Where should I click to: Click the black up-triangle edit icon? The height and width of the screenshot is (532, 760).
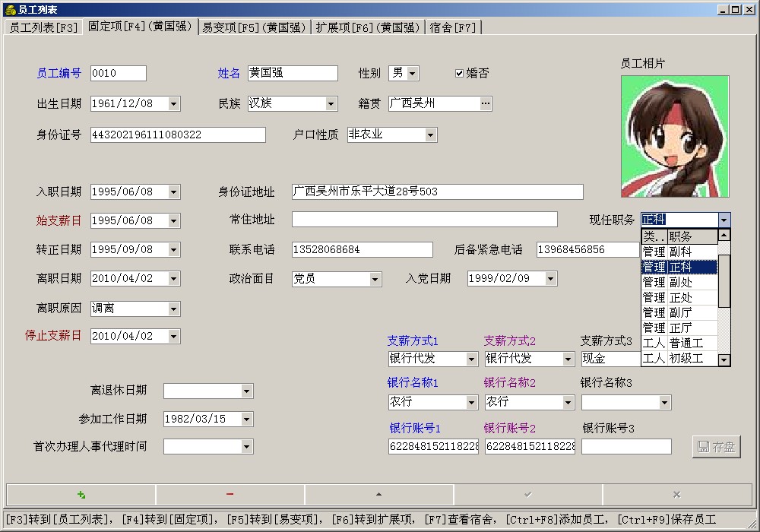coord(379,495)
